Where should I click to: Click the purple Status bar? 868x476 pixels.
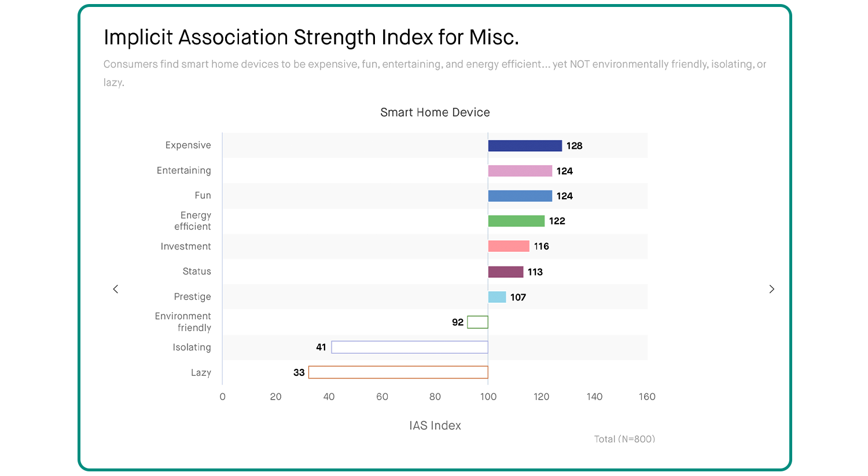coord(506,272)
